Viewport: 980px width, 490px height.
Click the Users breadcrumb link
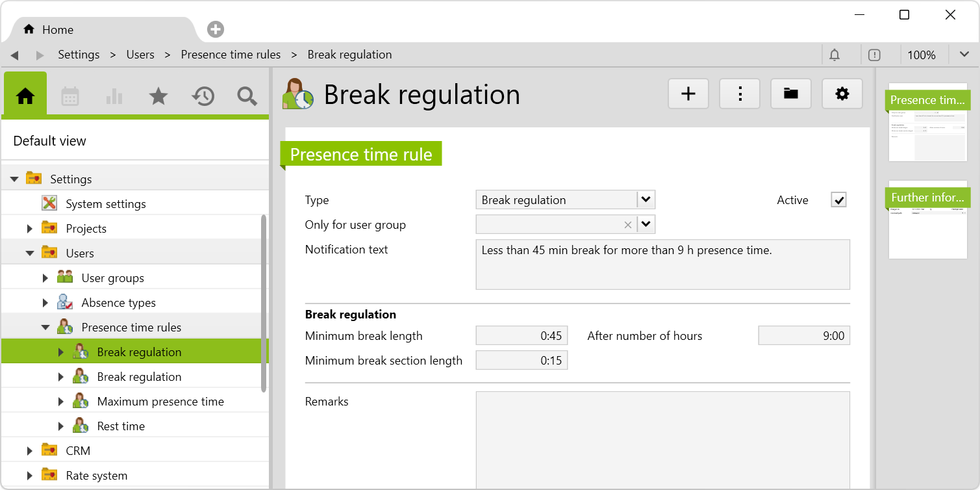[x=140, y=55]
